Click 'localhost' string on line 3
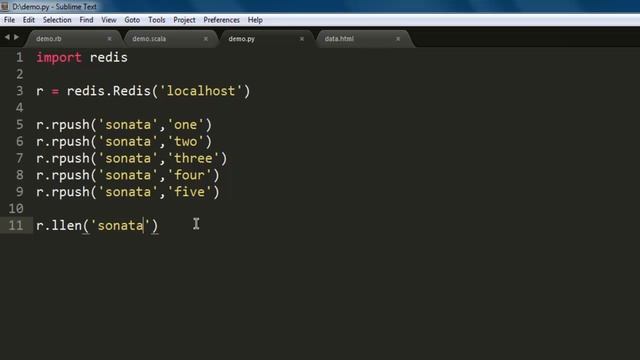640x360 pixels. (x=201, y=91)
